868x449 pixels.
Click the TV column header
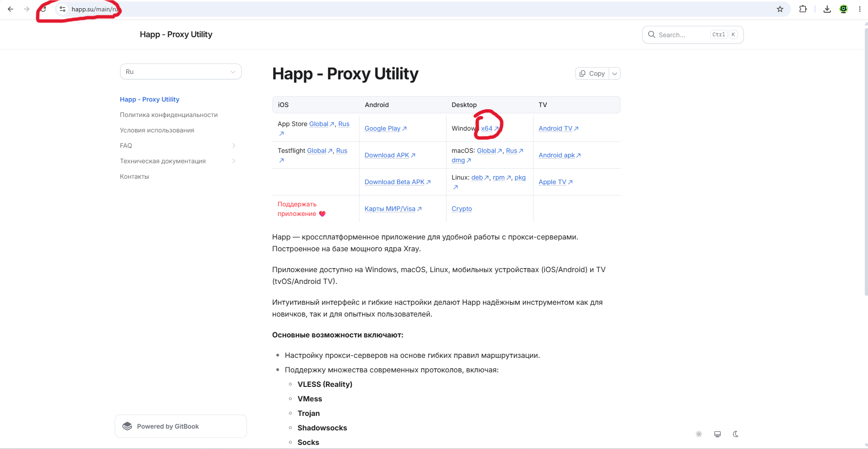click(543, 105)
